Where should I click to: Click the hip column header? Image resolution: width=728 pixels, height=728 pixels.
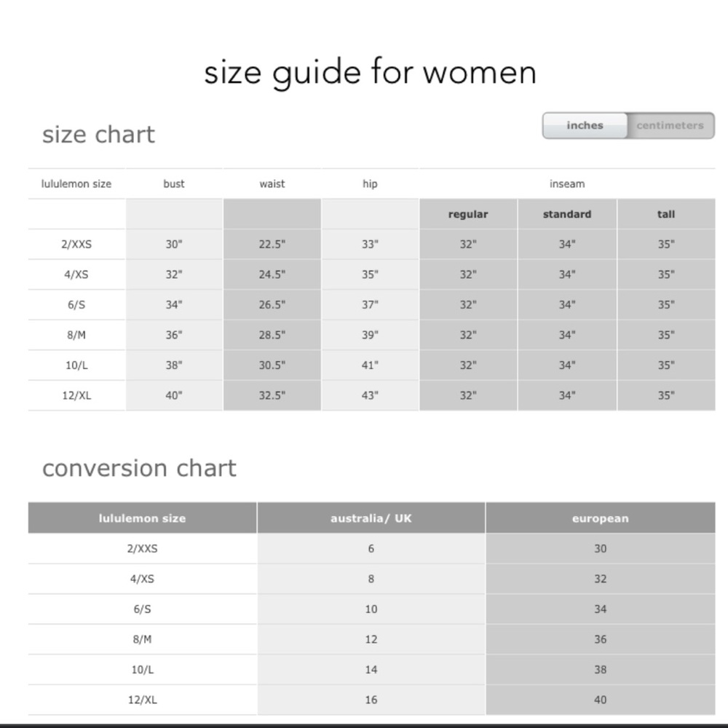click(370, 184)
